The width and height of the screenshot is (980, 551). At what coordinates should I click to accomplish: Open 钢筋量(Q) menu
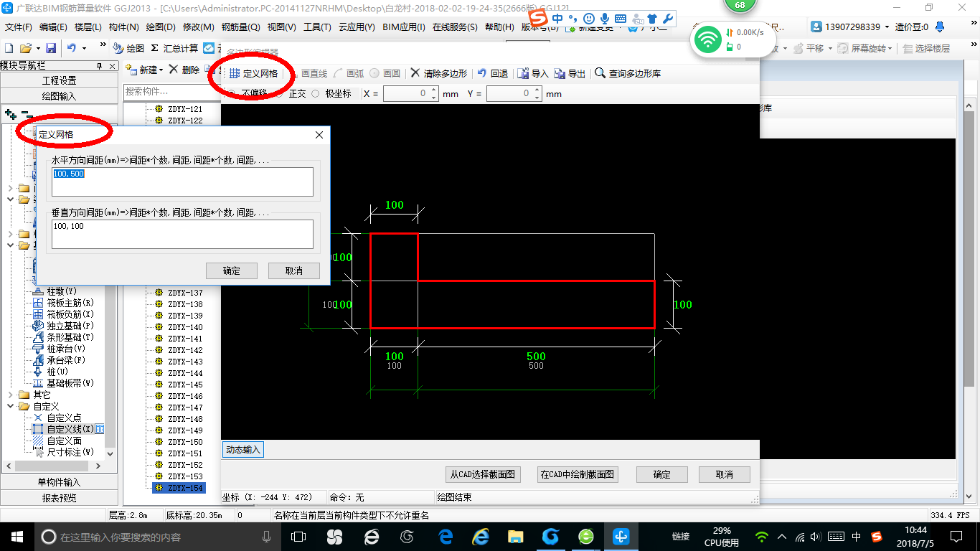coord(240,27)
